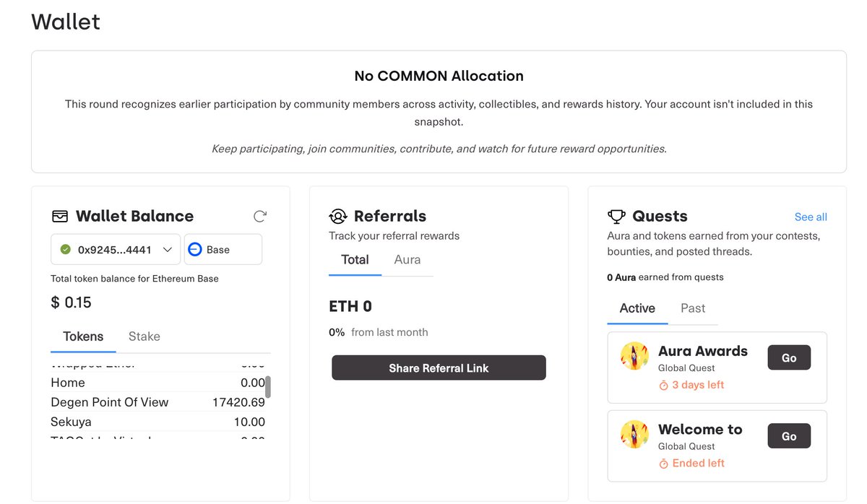The image size is (867, 504).
Task: Click the green verified checkmark on wallet address
Action: coord(65,249)
